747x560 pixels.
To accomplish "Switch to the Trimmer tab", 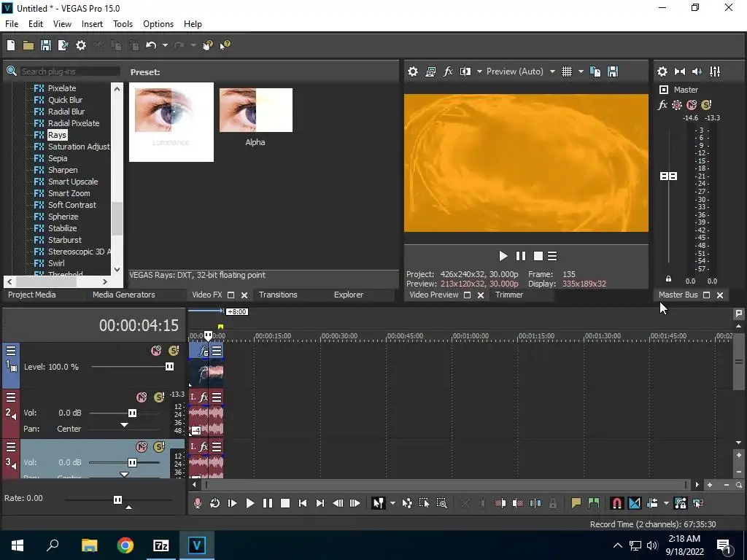I will point(509,295).
